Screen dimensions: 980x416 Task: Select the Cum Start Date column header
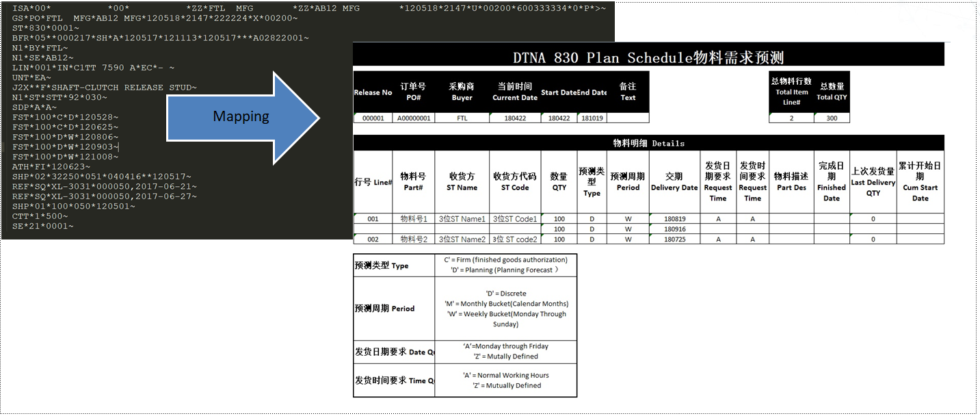click(x=920, y=182)
